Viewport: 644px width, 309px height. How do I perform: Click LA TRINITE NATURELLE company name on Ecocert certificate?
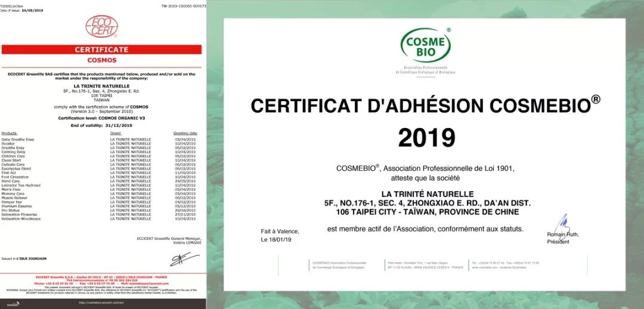coord(101,86)
